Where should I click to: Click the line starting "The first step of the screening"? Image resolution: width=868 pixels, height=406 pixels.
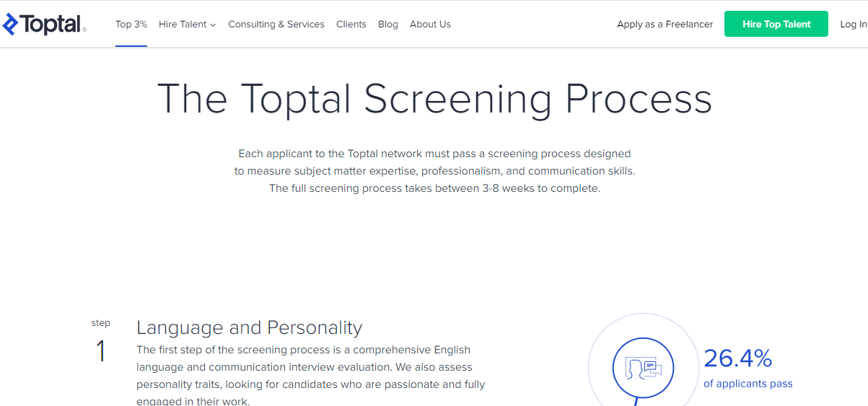pyautogui.click(x=304, y=350)
